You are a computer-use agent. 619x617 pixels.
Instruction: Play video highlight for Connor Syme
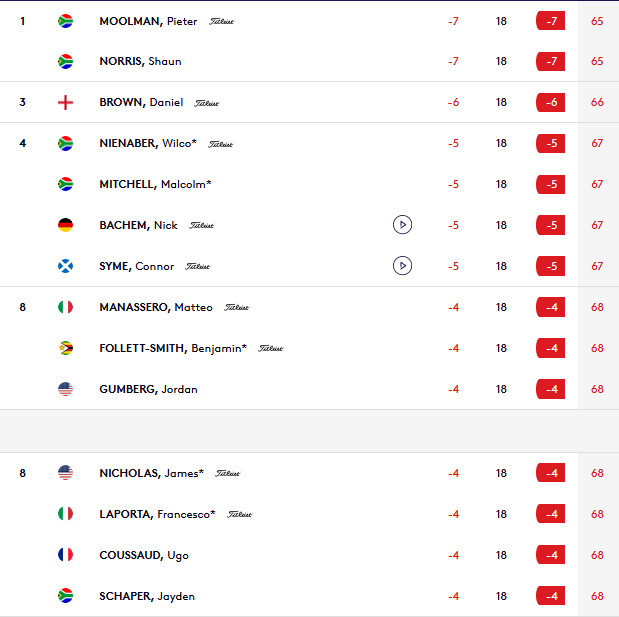coord(402,266)
